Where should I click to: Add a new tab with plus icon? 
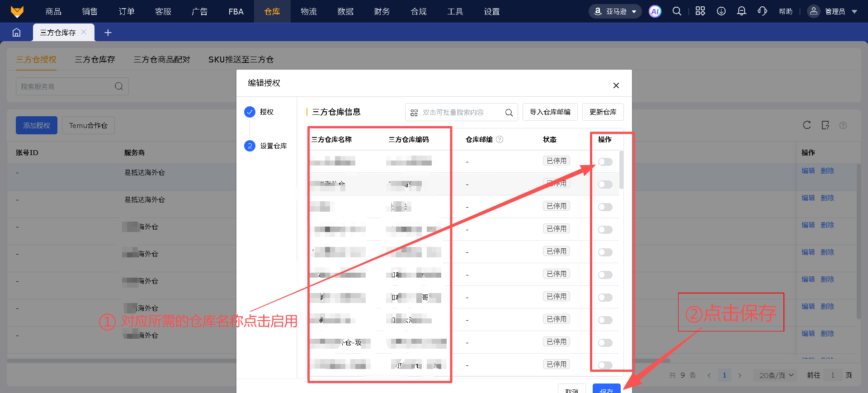click(x=108, y=33)
